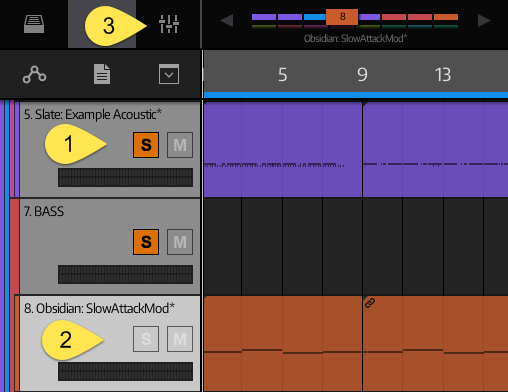Image resolution: width=508 pixels, height=392 pixels.
Task: Select the 5. Slate: Example Acoustic header
Action: [110, 149]
